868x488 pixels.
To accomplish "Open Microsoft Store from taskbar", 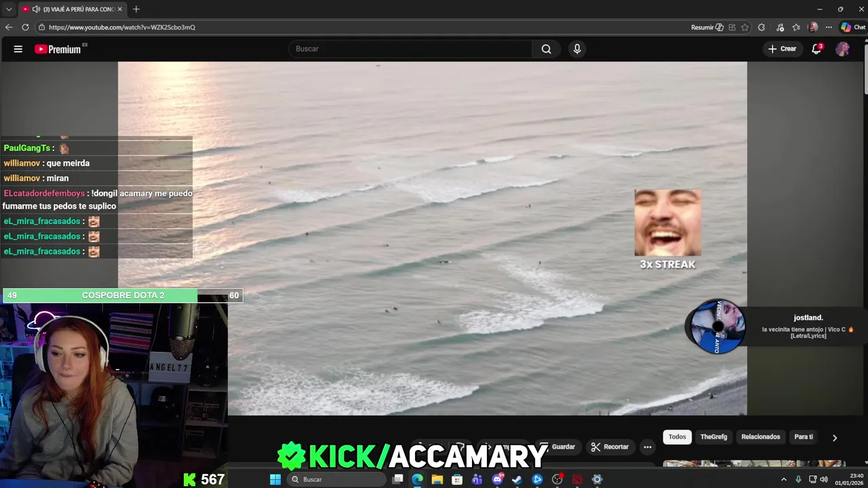I will (457, 479).
